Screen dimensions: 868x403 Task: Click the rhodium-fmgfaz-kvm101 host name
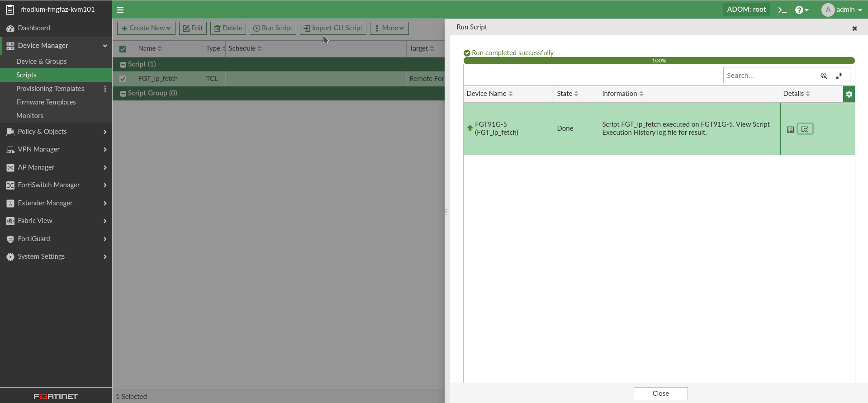pos(57,9)
